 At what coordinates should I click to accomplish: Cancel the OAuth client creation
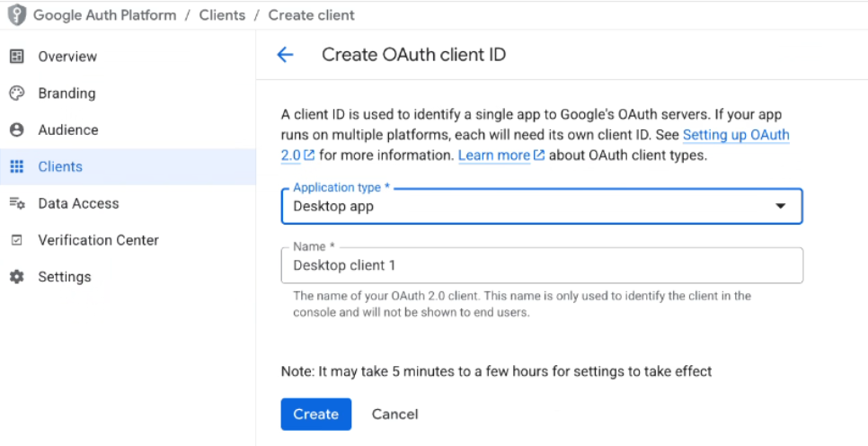click(394, 414)
